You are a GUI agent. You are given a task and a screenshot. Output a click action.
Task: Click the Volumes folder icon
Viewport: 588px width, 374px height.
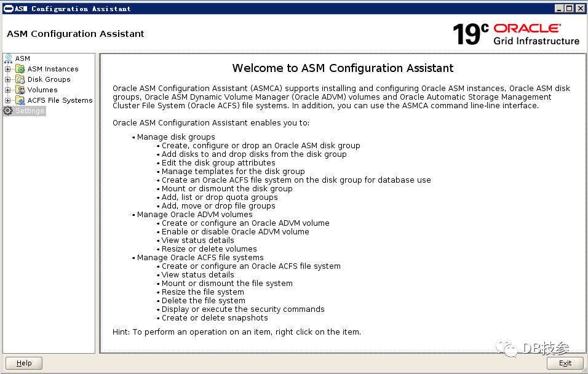(x=20, y=90)
